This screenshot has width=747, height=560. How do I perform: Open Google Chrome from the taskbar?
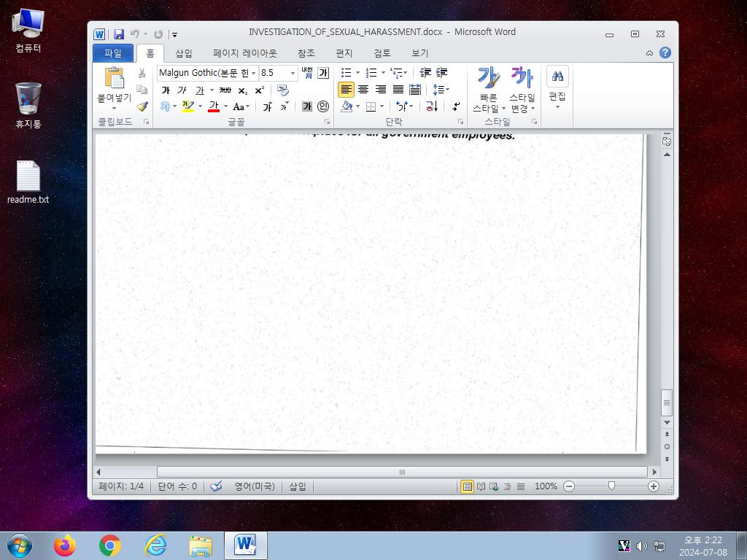110,545
